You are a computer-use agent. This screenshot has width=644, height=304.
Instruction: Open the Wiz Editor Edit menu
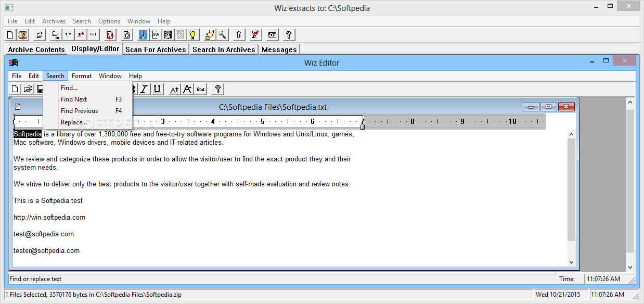coord(34,76)
